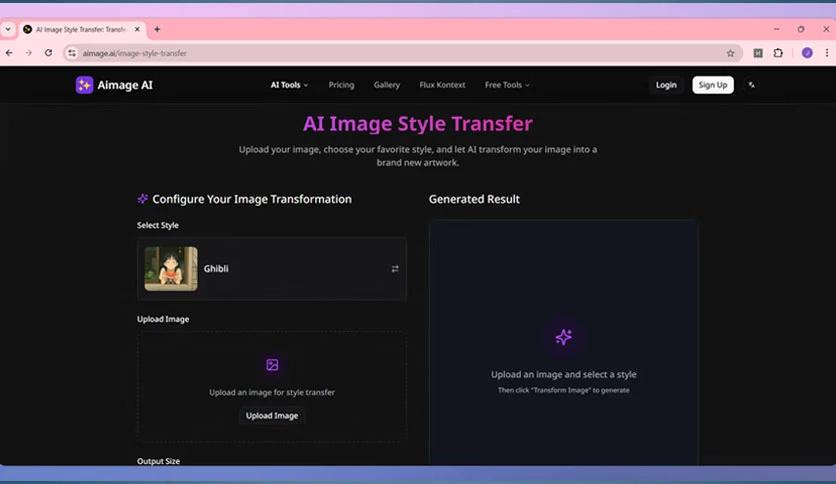Image resolution: width=836 pixels, height=484 pixels.
Task: Click the browser address bar URL
Action: pyautogui.click(x=134, y=53)
